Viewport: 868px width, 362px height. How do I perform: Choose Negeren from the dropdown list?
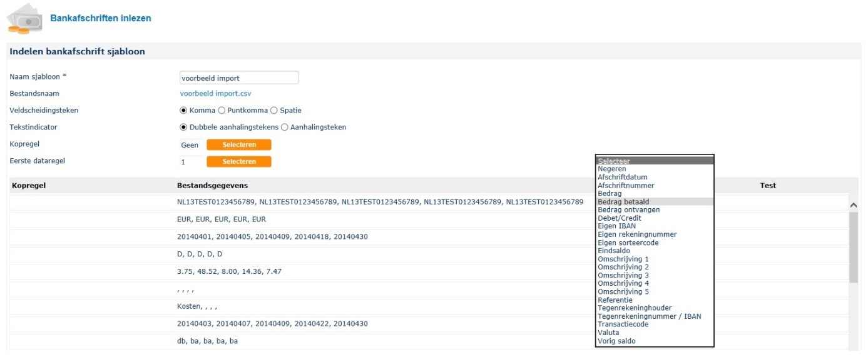(611, 169)
